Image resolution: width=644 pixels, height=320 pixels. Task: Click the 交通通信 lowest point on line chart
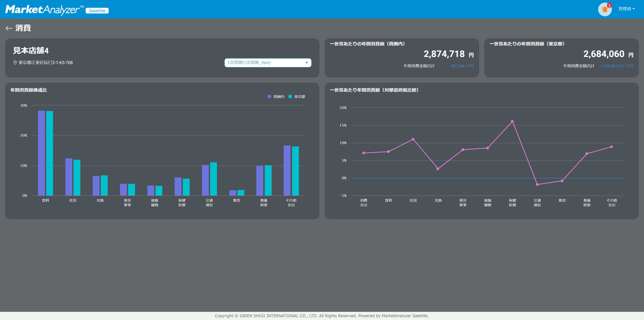click(537, 185)
